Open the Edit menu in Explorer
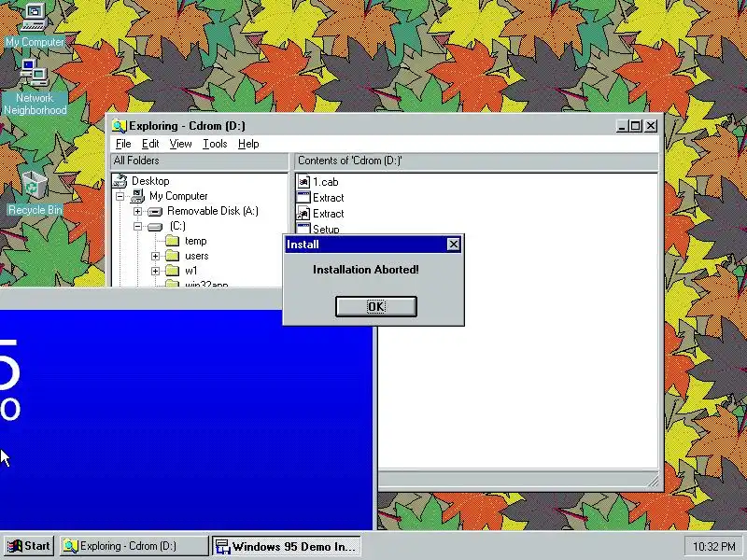The image size is (747, 560). 150,144
